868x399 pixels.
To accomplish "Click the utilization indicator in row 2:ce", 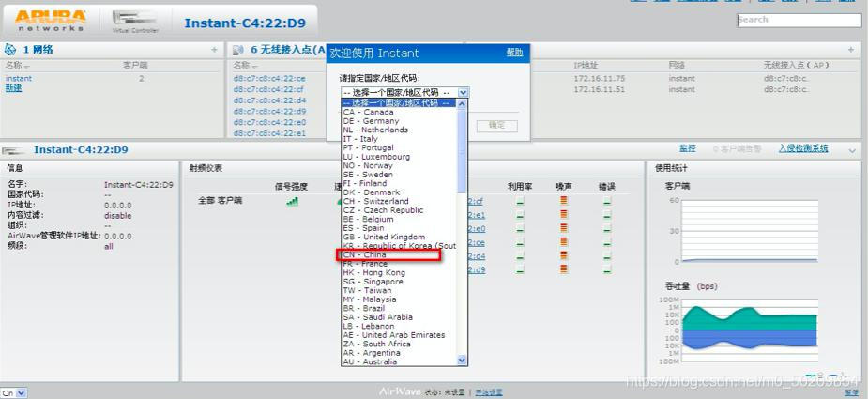I will coord(520,242).
